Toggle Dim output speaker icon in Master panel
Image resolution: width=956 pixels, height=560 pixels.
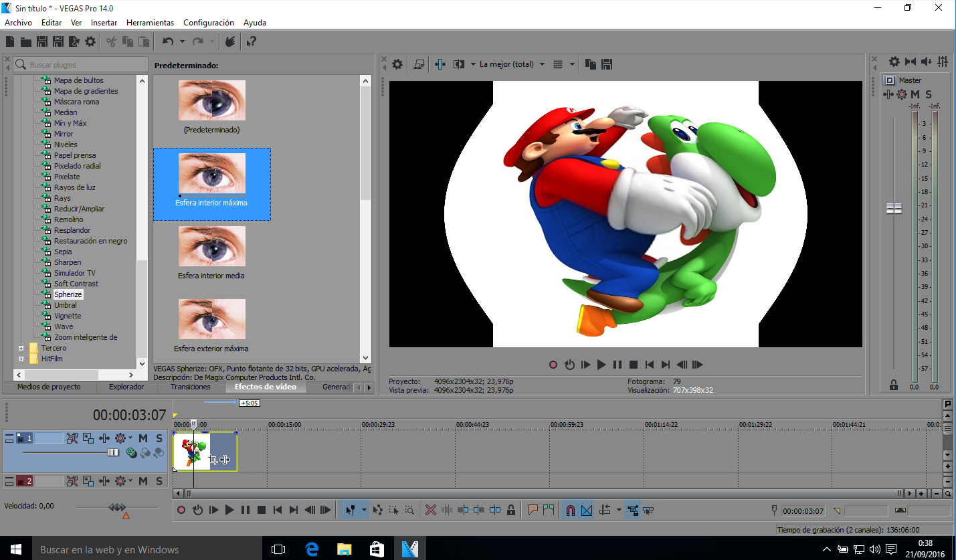pos(927,62)
